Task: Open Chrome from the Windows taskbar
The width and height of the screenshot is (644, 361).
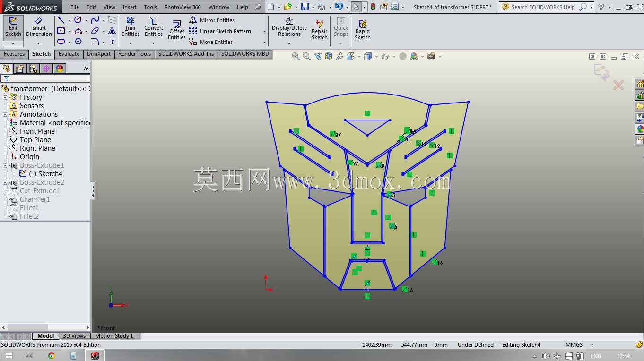Action: point(52,356)
